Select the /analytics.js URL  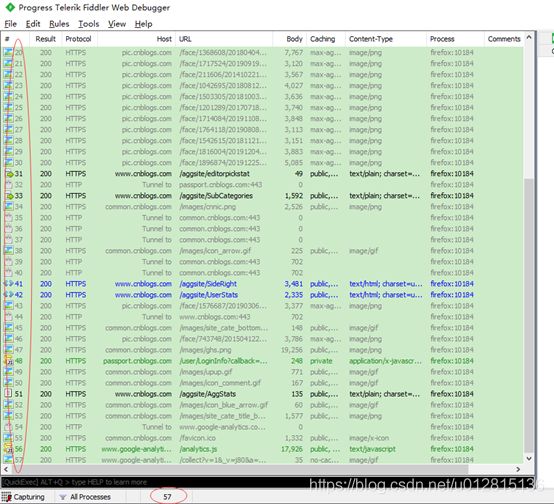tap(198, 449)
